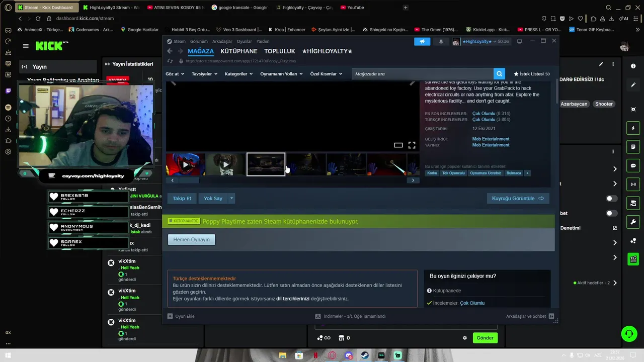Toggle the switch beside 'bet' label
Screen dimensions: 644x362
[x=611, y=213]
